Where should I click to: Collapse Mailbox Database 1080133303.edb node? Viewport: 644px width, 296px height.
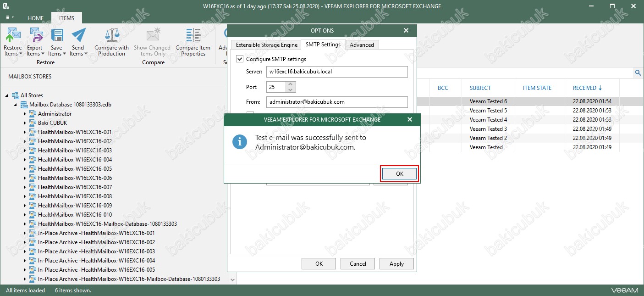16,105
